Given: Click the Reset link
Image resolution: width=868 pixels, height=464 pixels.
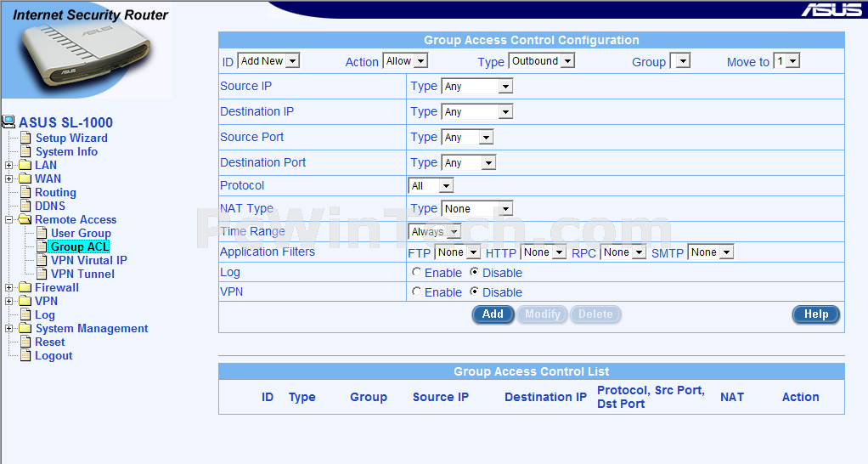Looking at the screenshot, I should (x=50, y=342).
